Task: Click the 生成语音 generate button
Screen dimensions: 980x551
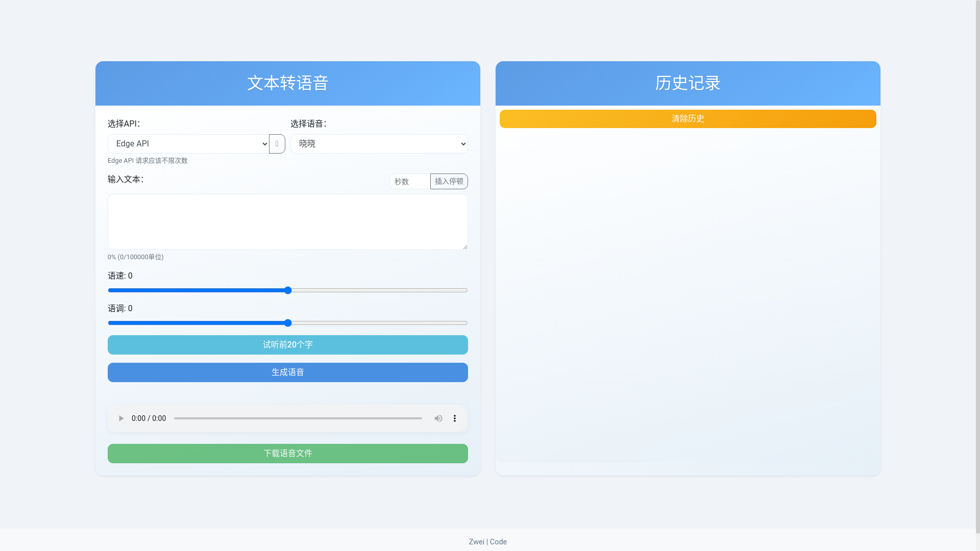Action: click(x=288, y=372)
